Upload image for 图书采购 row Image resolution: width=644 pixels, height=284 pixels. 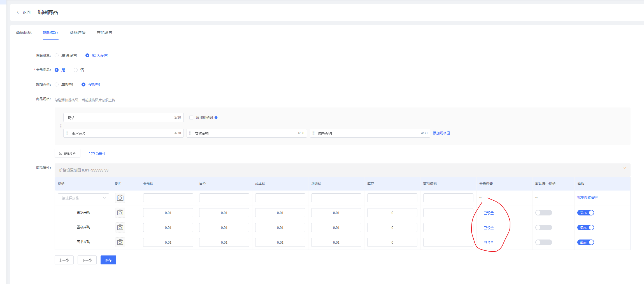(x=120, y=242)
